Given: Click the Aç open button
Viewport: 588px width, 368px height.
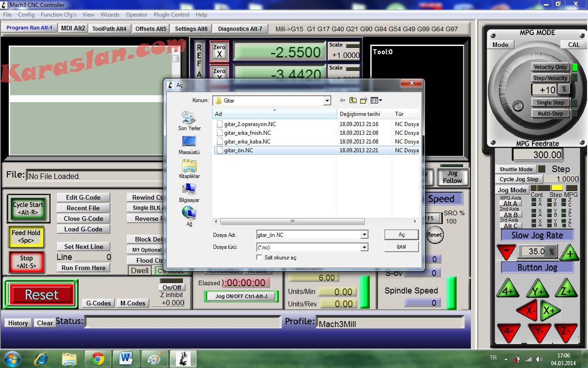Looking at the screenshot, I should (401, 235).
